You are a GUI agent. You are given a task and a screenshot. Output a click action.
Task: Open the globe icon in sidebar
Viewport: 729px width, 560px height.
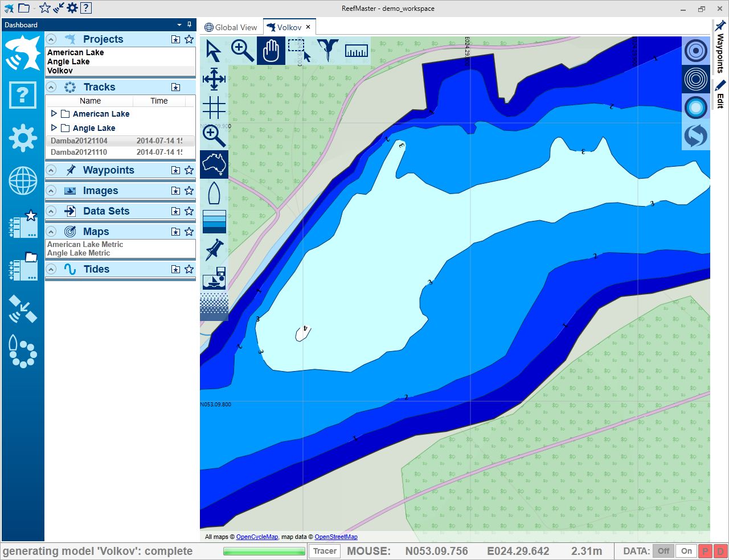[23, 181]
